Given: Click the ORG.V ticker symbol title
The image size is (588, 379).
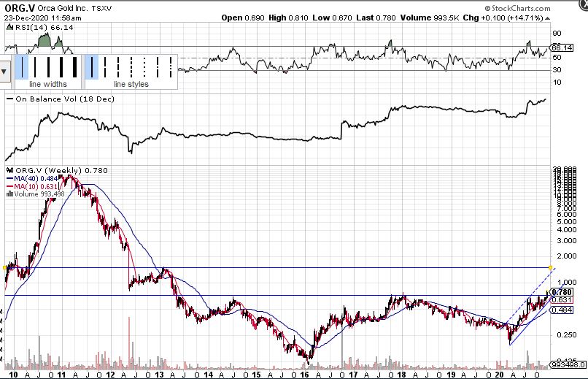Looking at the screenshot, I should [20, 8].
